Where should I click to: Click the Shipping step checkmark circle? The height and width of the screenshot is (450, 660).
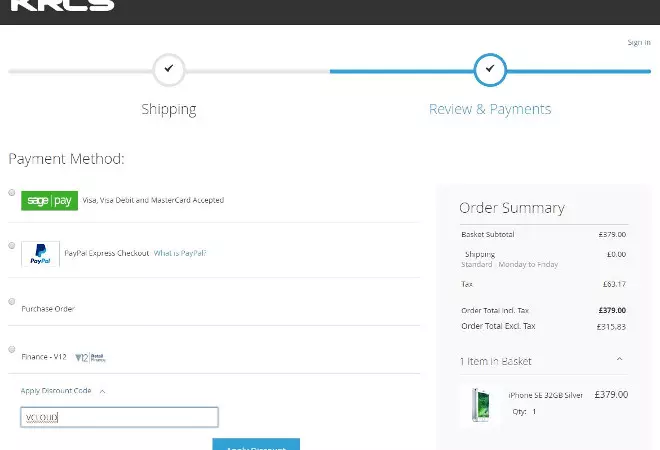click(169, 69)
